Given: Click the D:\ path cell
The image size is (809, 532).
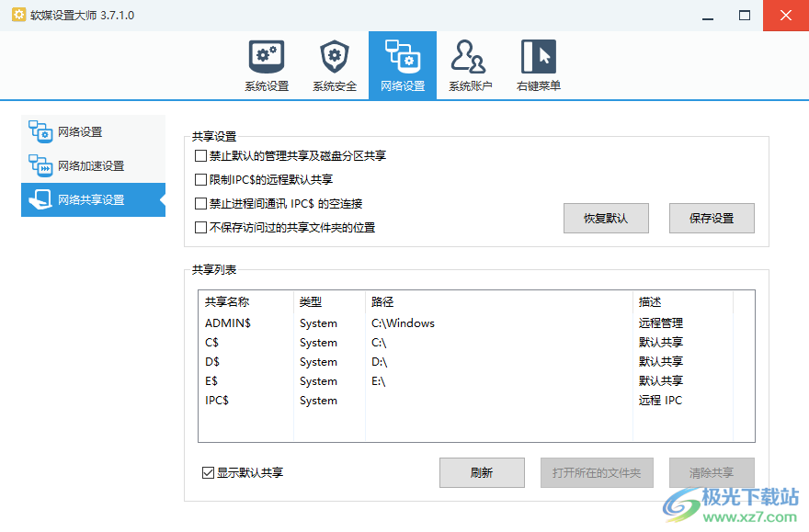Looking at the screenshot, I should coord(379,362).
